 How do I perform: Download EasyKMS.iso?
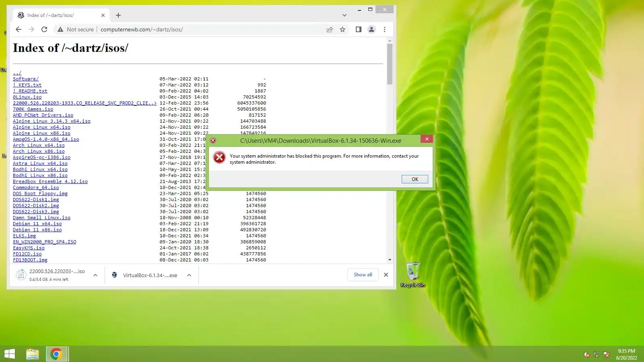(29, 248)
